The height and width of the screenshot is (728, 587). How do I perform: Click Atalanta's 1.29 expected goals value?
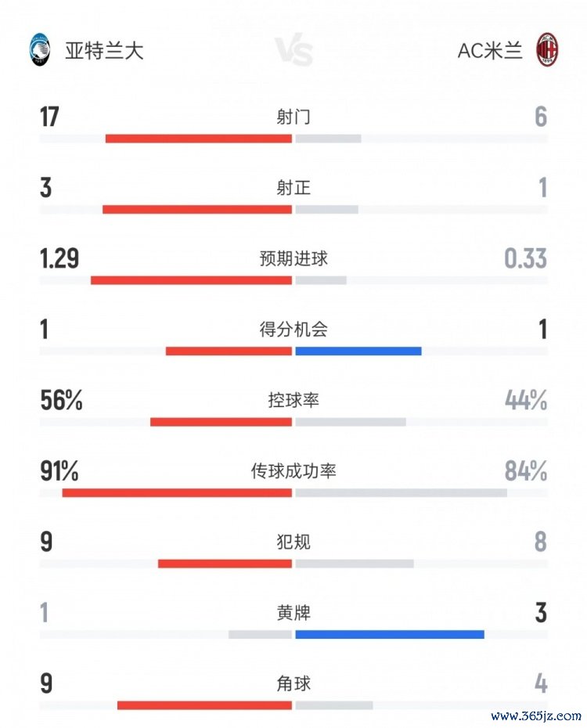pyautogui.click(x=59, y=259)
